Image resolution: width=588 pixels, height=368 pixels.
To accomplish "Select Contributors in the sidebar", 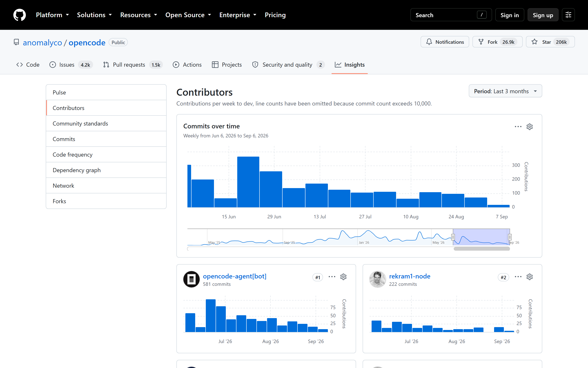I will point(106,108).
